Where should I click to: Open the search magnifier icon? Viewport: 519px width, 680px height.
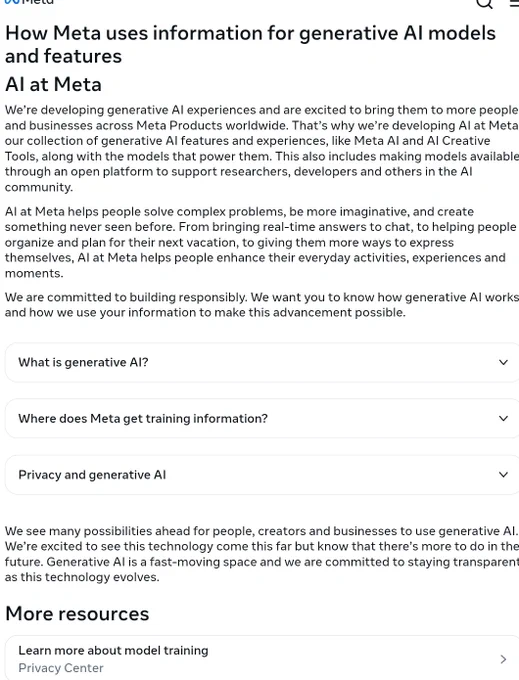[x=484, y=3]
